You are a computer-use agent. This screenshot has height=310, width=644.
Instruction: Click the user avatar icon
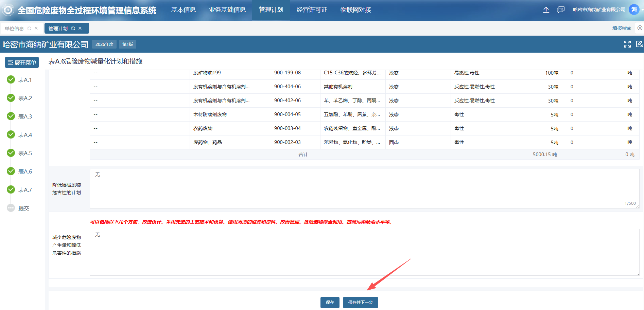(634, 10)
